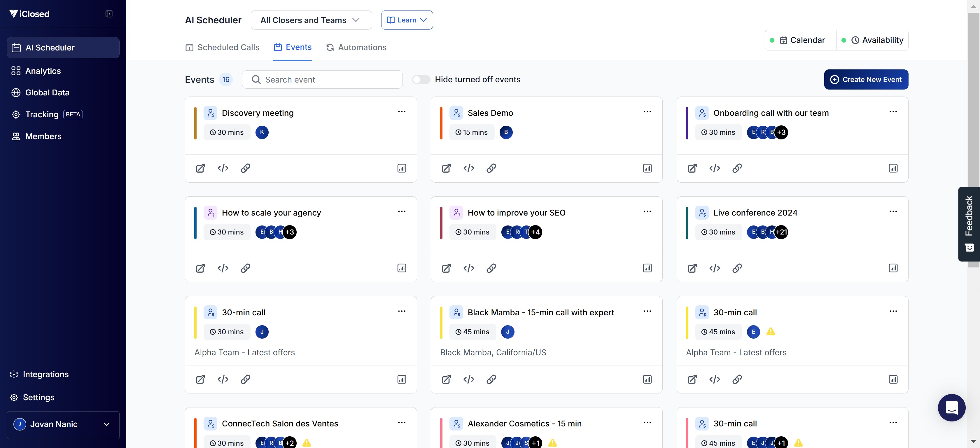Toggle Availability status button
Image resolution: width=980 pixels, height=448 pixels.
click(872, 40)
